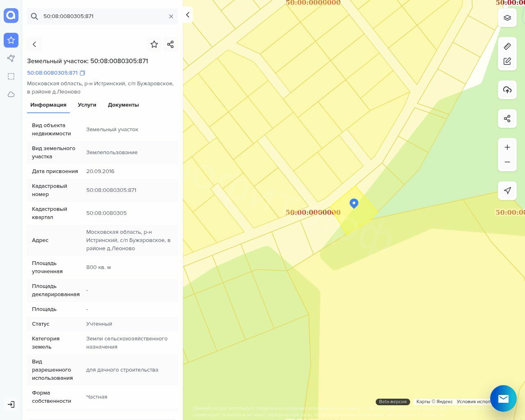This screenshot has height=420, width=525.
Task: Click the blue map marker pin
Action: click(354, 203)
